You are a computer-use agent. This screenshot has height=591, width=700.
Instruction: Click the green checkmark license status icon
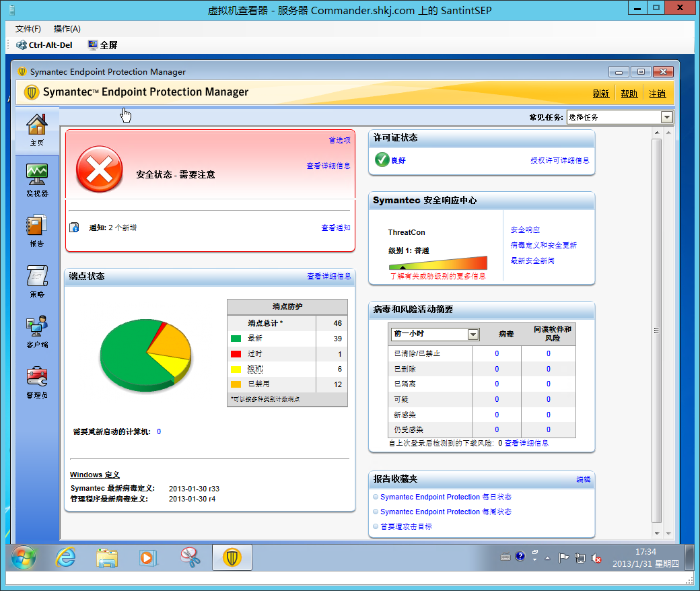(x=382, y=160)
